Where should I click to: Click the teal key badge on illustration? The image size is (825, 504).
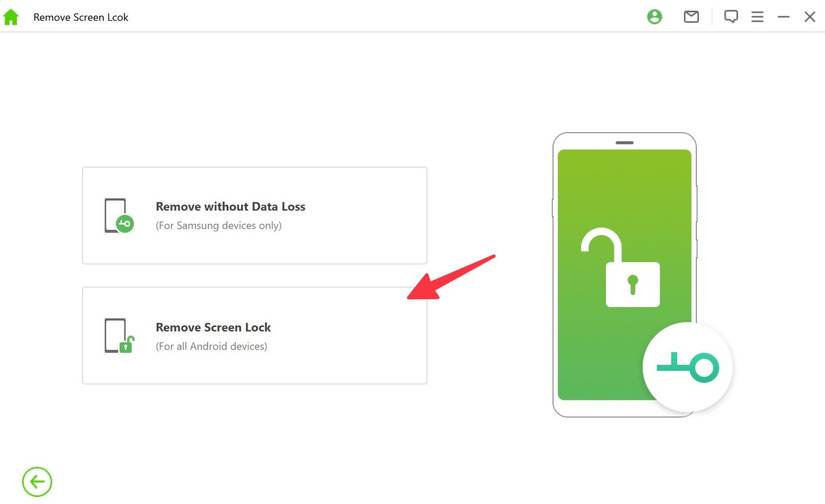[688, 367]
